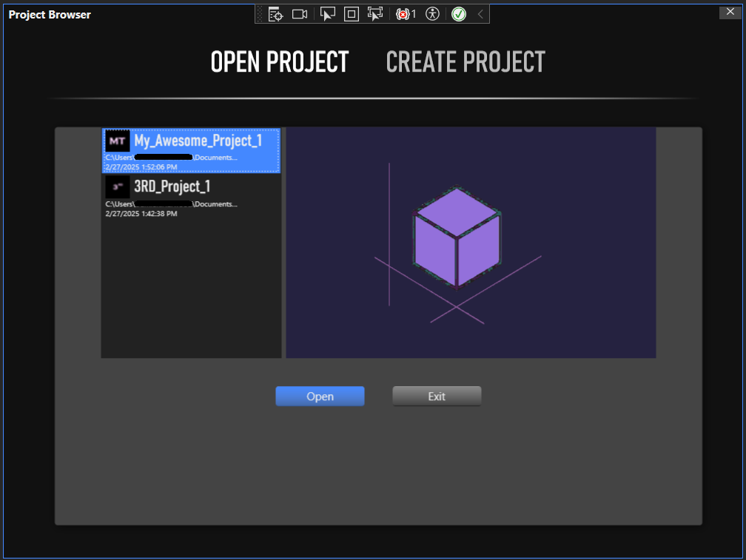Select 3RD_Project_1 in the project list
Viewport: 746px width, 560px height.
(x=172, y=186)
